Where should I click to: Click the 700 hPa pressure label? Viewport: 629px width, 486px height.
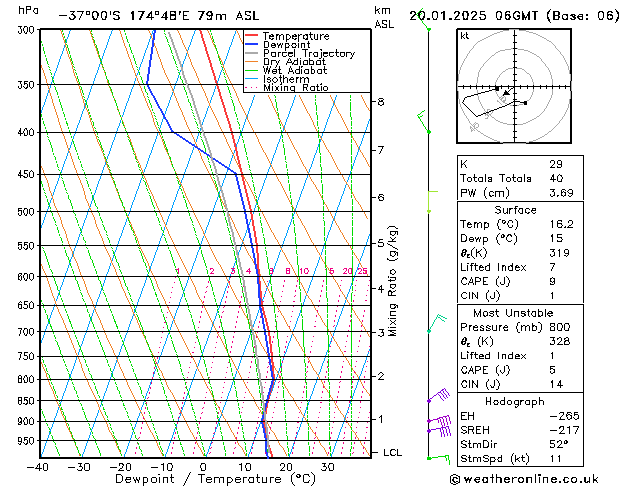tap(28, 332)
